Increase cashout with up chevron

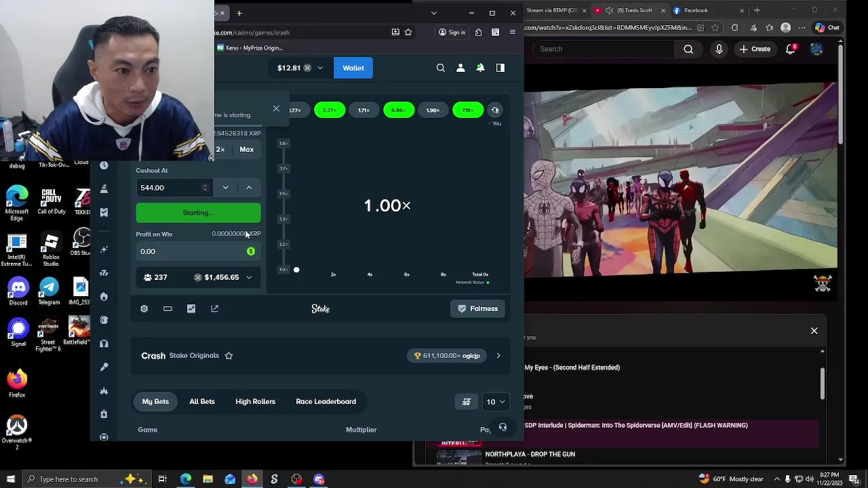pyautogui.click(x=249, y=188)
